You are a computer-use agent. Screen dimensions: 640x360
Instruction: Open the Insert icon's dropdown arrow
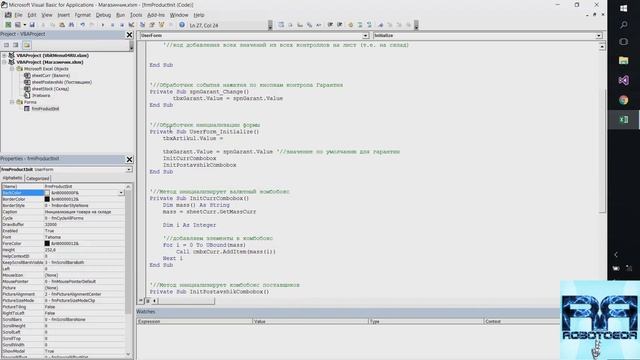[x=24, y=25]
